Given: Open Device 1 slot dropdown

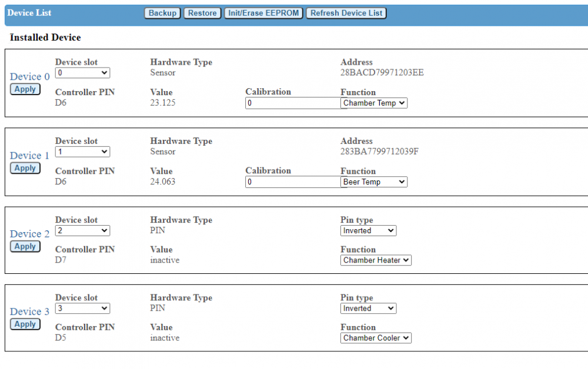Looking at the screenshot, I should (82, 152).
